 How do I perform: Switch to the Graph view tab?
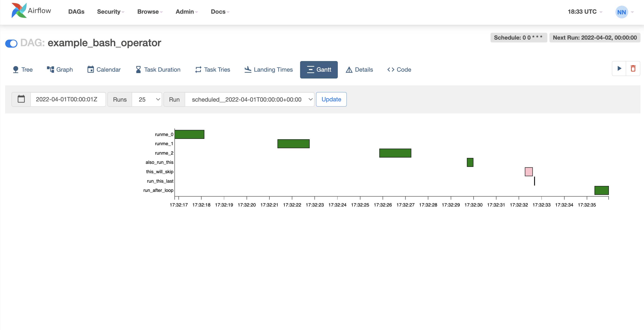coord(60,70)
